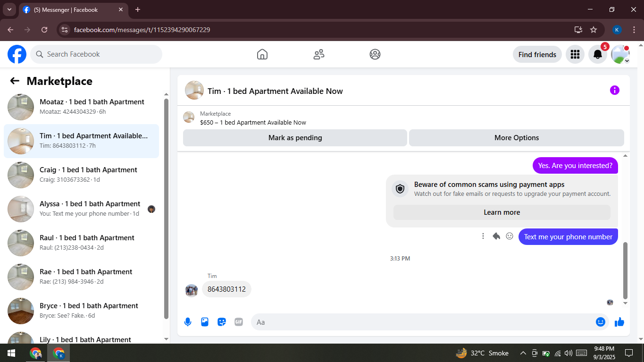The height and width of the screenshot is (362, 644).
Task: Click the listing thumbnail in the chat header
Action: click(x=194, y=90)
